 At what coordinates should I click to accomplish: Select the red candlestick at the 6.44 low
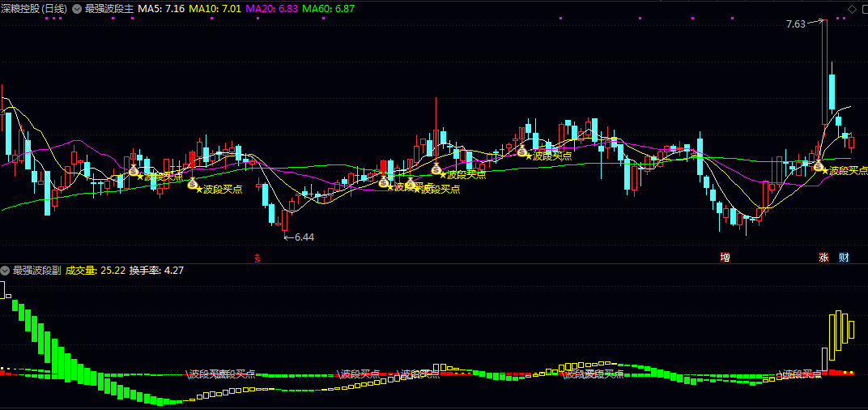284,220
